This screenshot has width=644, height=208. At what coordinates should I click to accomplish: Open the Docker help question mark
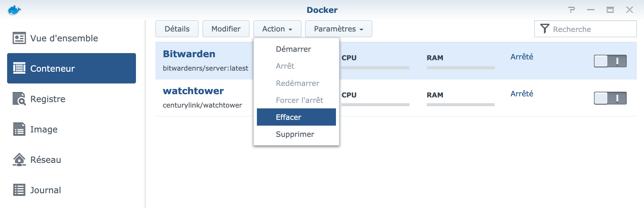[x=571, y=10]
